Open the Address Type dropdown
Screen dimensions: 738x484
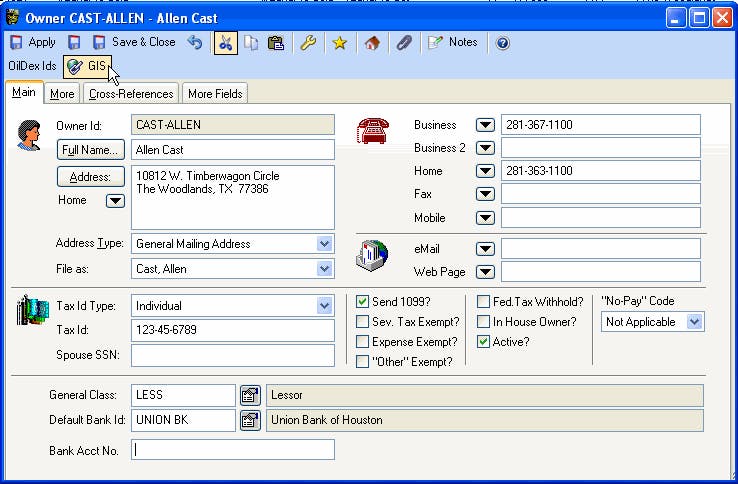324,244
